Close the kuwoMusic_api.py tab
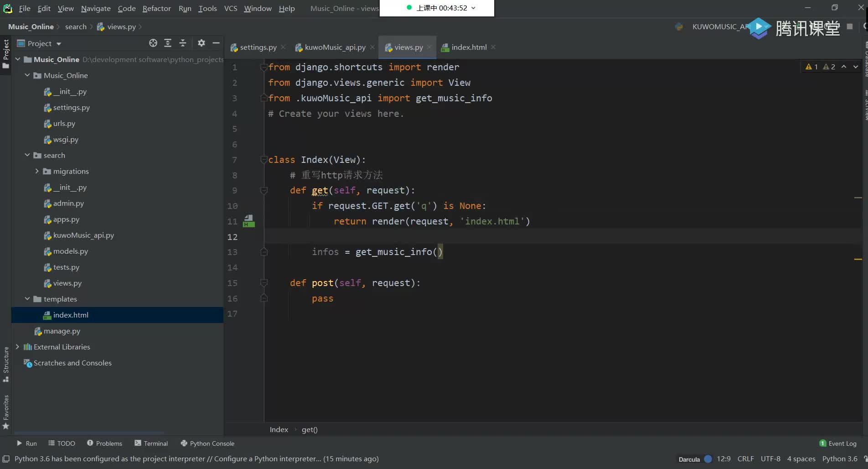 tap(372, 47)
